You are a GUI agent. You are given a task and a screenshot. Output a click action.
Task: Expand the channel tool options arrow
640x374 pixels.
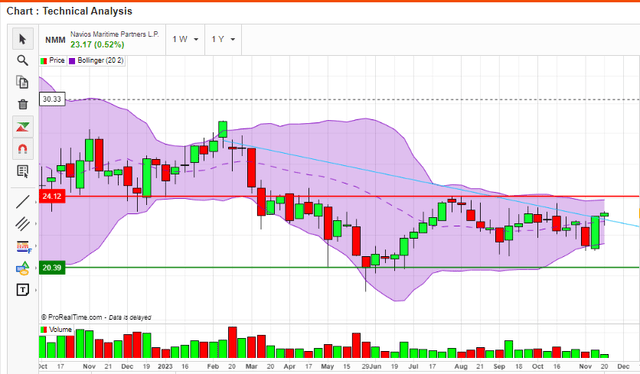pyautogui.click(x=36, y=224)
